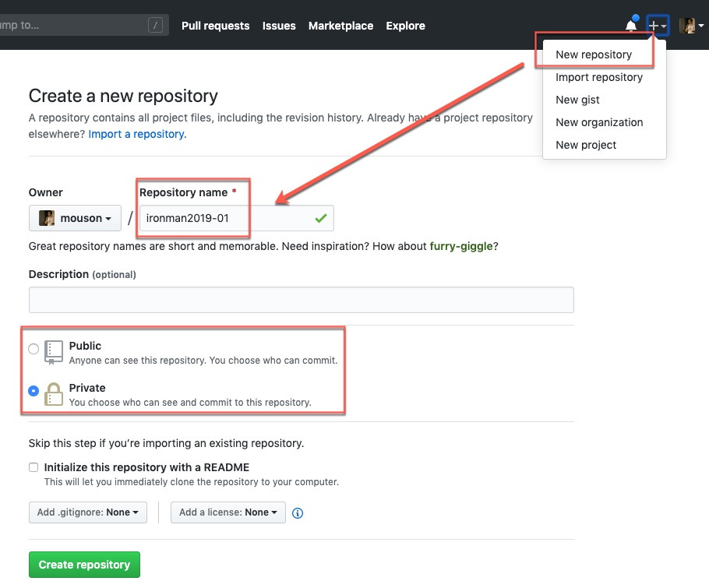
Task: Click the green checkmark validation icon
Action: 320,219
